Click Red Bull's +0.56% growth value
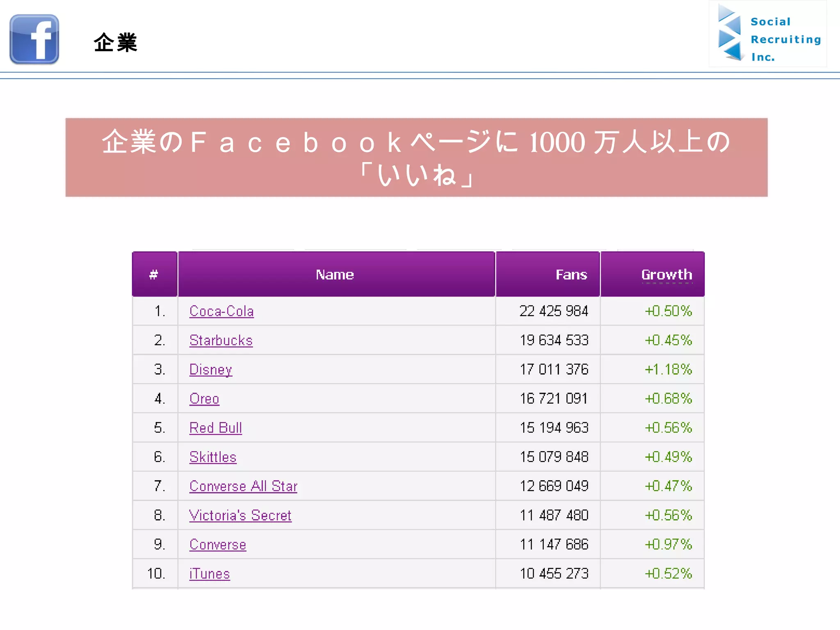The image size is (840, 630). (668, 428)
